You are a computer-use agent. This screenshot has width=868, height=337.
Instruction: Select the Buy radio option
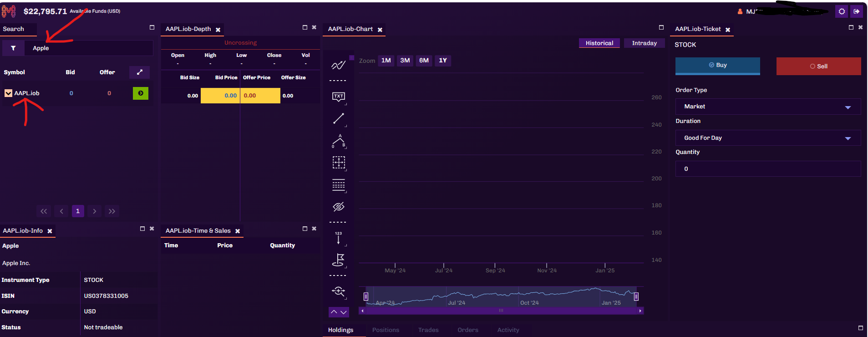(x=717, y=65)
